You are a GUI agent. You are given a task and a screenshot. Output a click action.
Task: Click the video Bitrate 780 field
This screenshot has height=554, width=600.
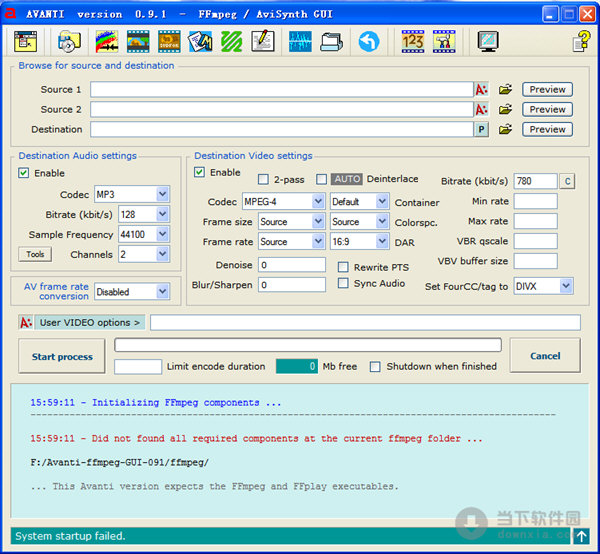click(x=535, y=181)
